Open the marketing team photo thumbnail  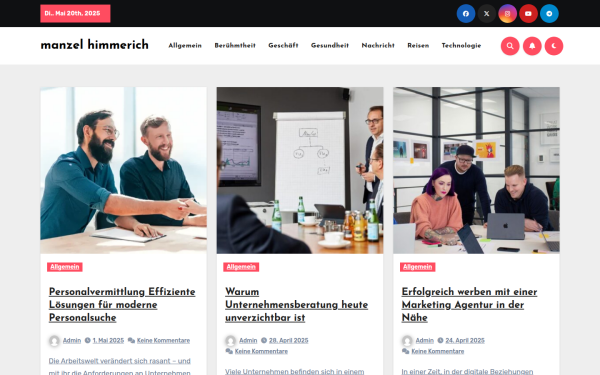point(476,170)
